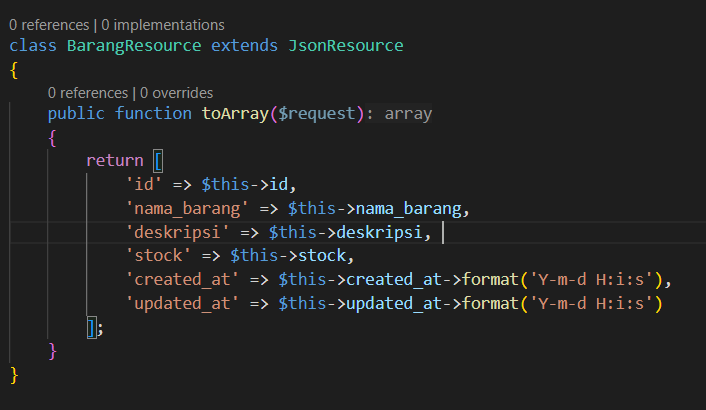The height and width of the screenshot is (410, 706).
Task: Click the closing square bracket before the semicolon
Action: pyautogui.click(x=91, y=327)
